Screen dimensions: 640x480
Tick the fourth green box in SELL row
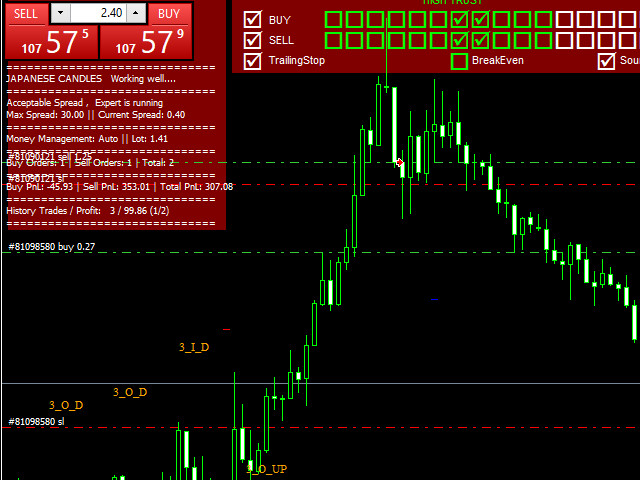(x=396, y=40)
